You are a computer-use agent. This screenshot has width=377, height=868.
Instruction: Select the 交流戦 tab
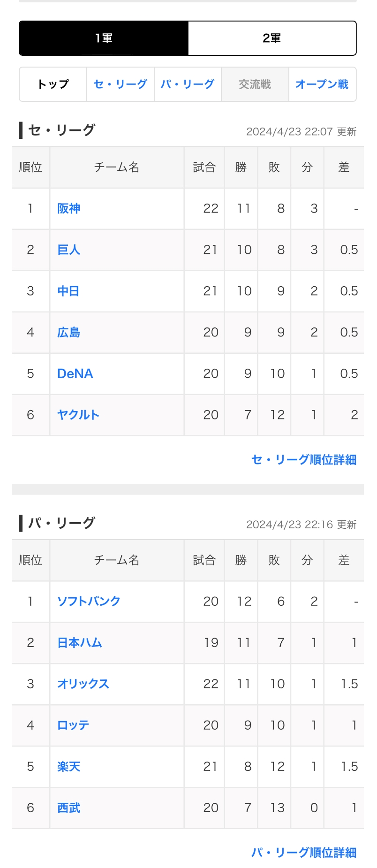point(255,84)
